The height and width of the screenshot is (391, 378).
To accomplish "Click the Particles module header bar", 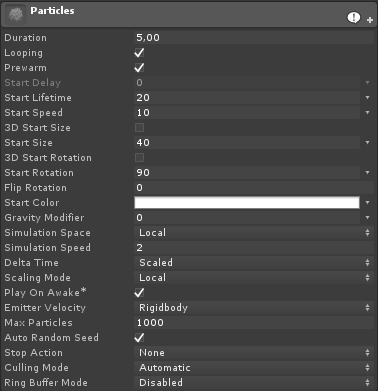I will 189,14.
